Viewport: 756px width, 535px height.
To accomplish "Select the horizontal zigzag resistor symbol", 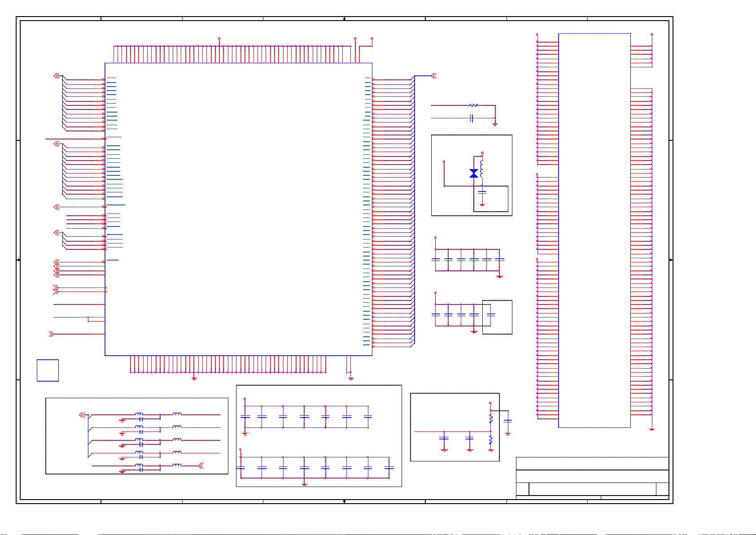I will tap(474, 105).
